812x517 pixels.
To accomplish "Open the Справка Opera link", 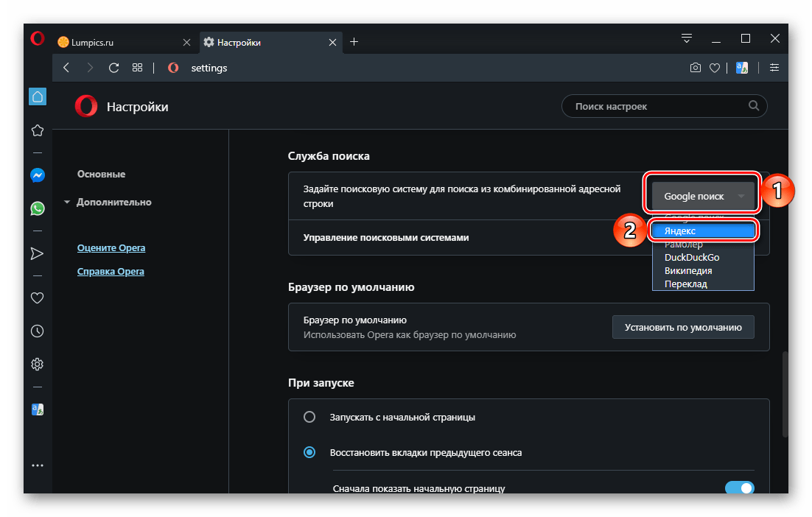I will click(111, 271).
